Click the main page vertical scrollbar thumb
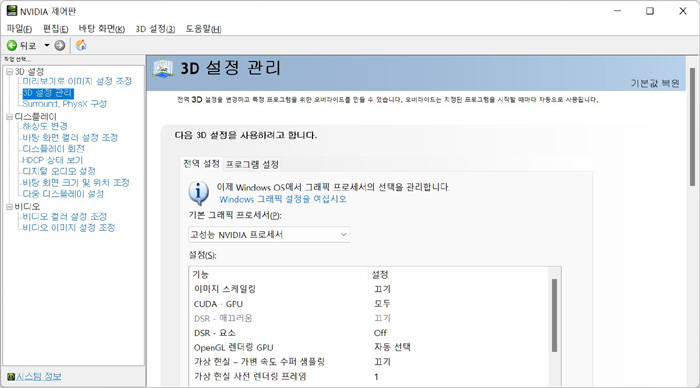 click(x=692, y=126)
